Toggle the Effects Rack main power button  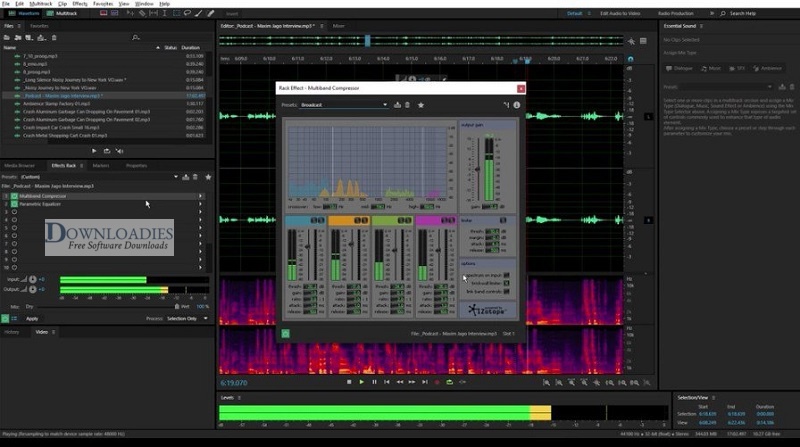(x=5, y=318)
